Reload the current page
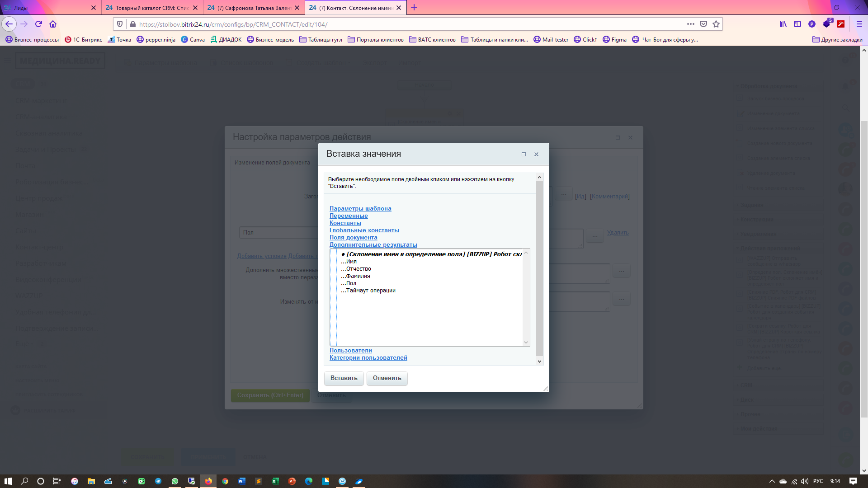This screenshot has height=488, width=868. coord(38,24)
